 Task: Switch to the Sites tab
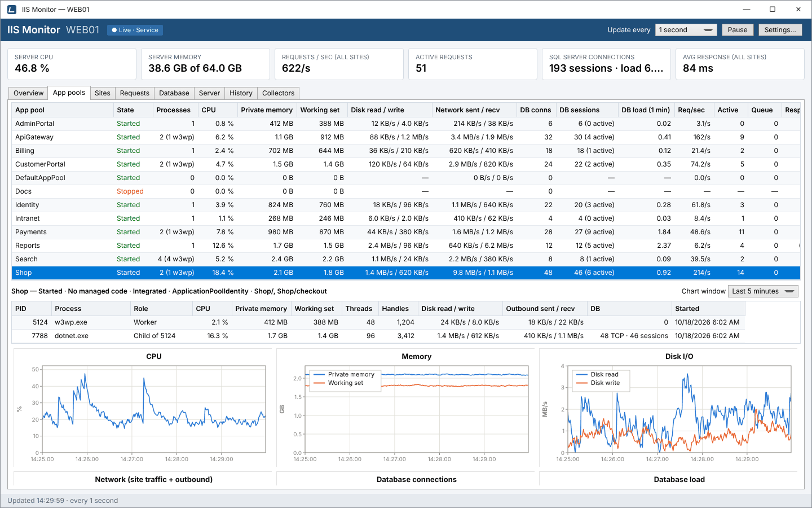tap(103, 93)
